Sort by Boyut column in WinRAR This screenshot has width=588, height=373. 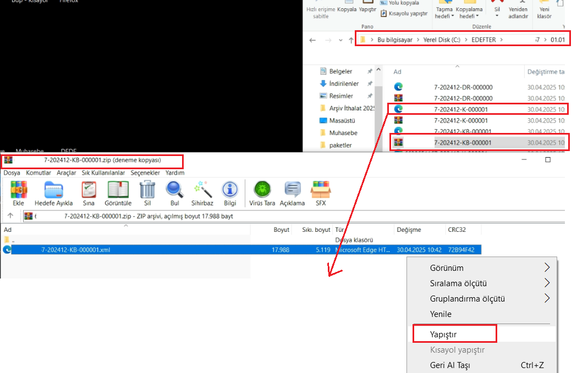pyautogui.click(x=281, y=230)
